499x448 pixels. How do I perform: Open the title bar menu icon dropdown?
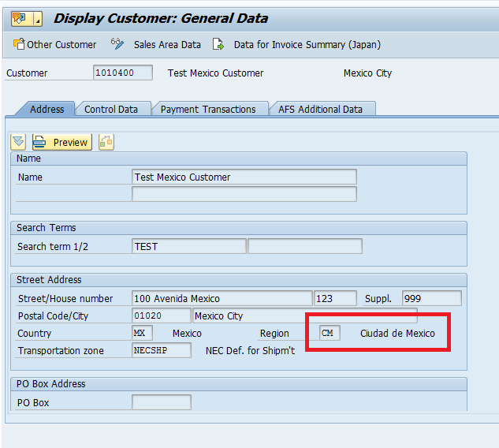pyautogui.click(x=26, y=19)
